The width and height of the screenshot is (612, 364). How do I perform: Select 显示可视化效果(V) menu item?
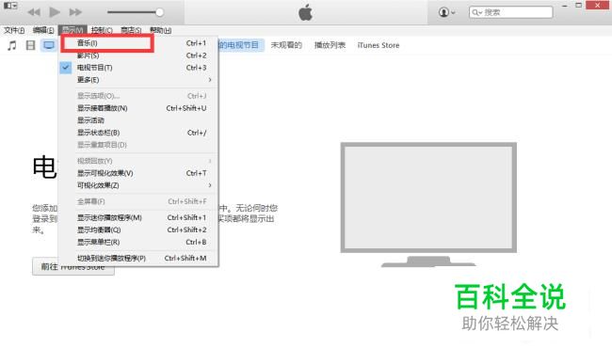tap(138, 173)
